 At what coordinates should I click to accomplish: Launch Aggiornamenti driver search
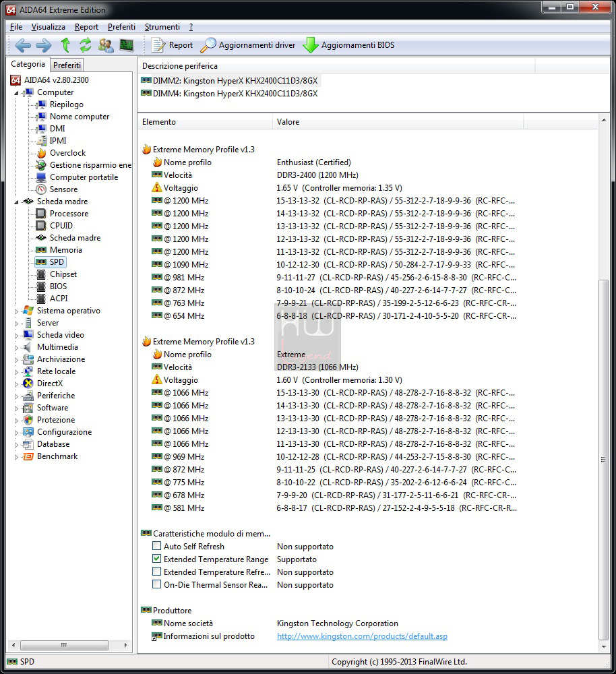[x=248, y=45]
